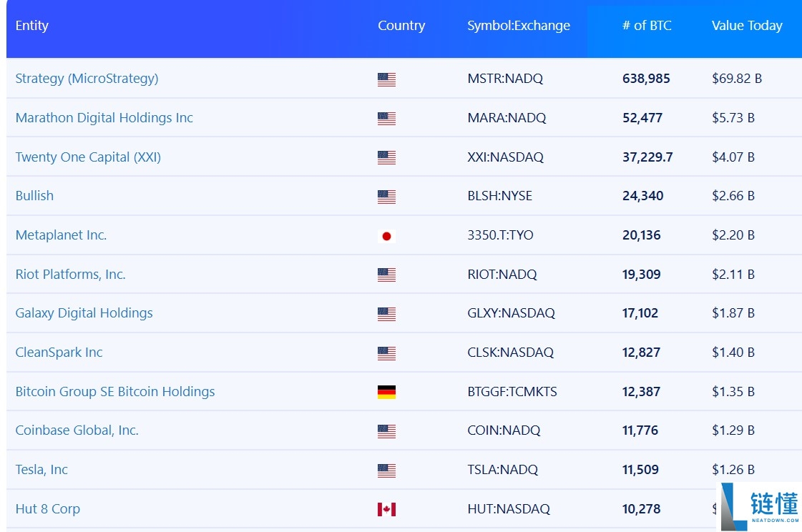Click value $1.87 B
The image size is (802, 532).
pyautogui.click(x=733, y=313)
